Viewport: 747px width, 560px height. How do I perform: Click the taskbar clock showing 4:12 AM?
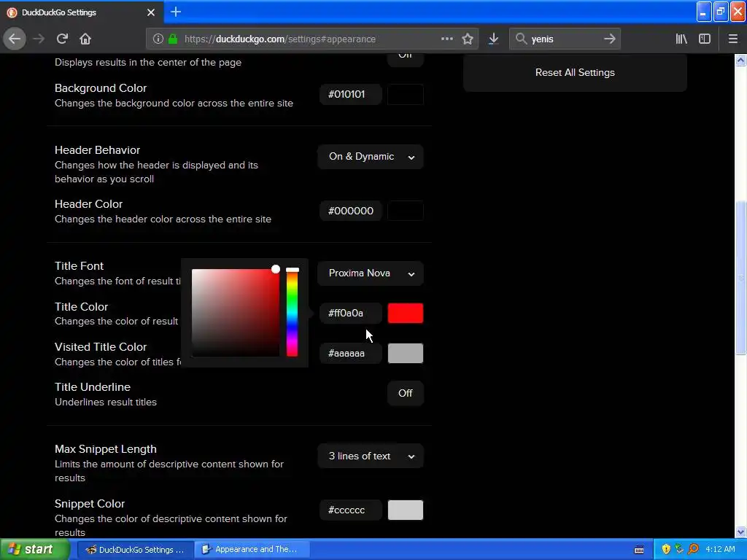tap(720, 550)
